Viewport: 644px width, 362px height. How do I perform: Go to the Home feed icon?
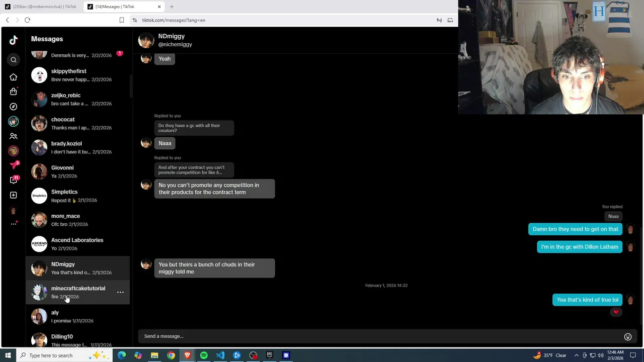(14, 77)
